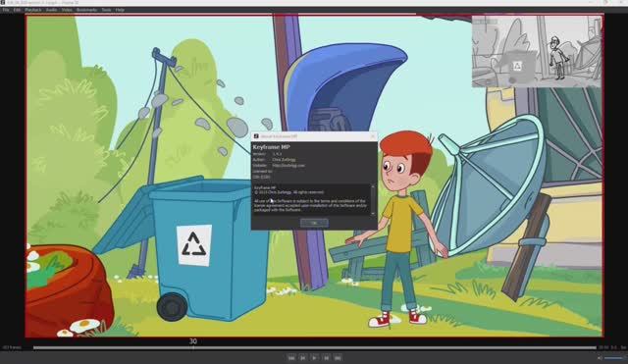Step forward one frame
The image size is (628, 364).
[x=327, y=358]
